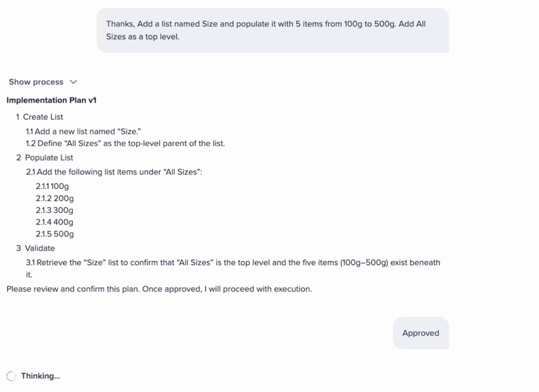The height and width of the screenshot is (392, 539).
Task: Click the Implementation Plan v1 heading
Action: point(51,100)
